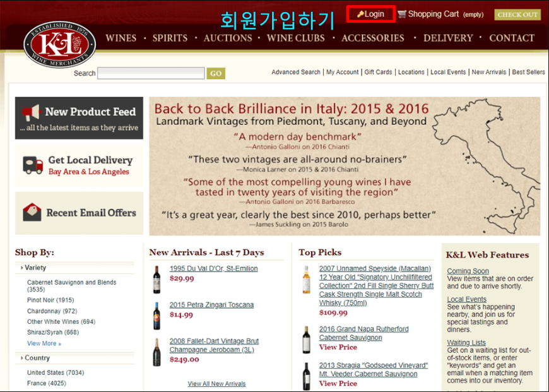Open the CONTACT menu
Viewport: 549px width, 392px height.
[512, 38]
